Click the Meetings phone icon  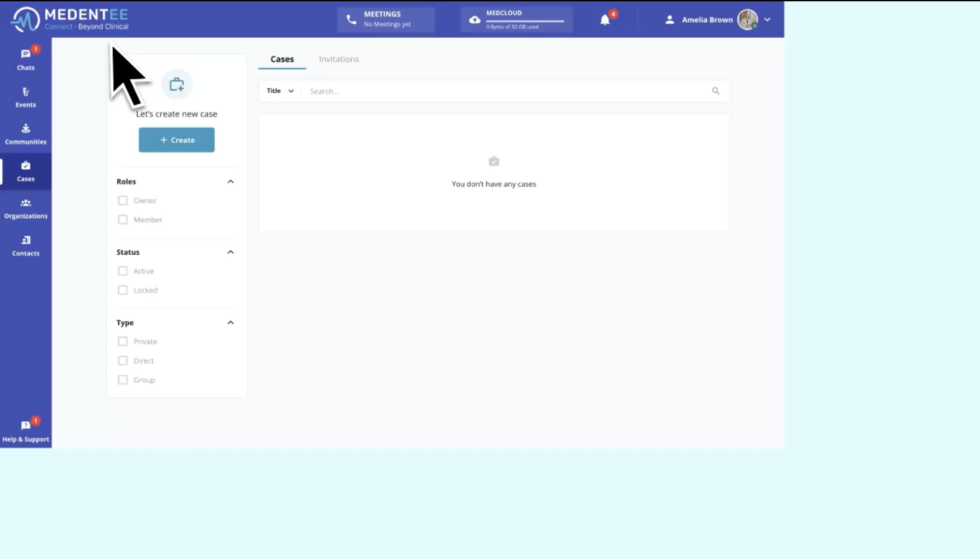click(x=351, y=19)
